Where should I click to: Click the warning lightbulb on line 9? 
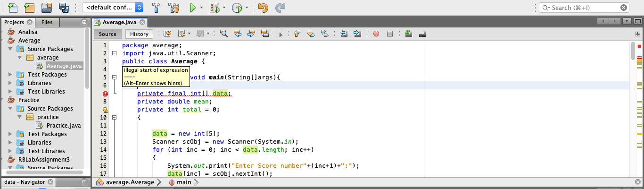pos(106,110)
